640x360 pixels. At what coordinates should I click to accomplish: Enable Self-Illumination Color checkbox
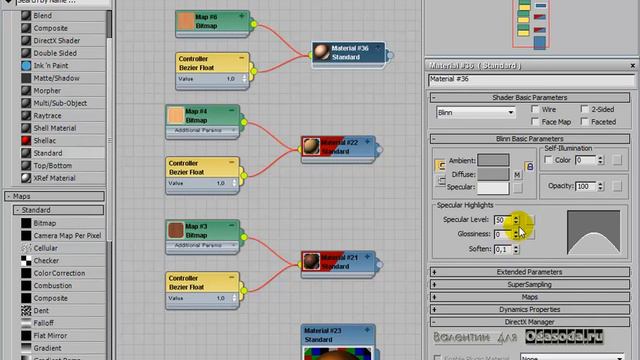click(548, 160)
